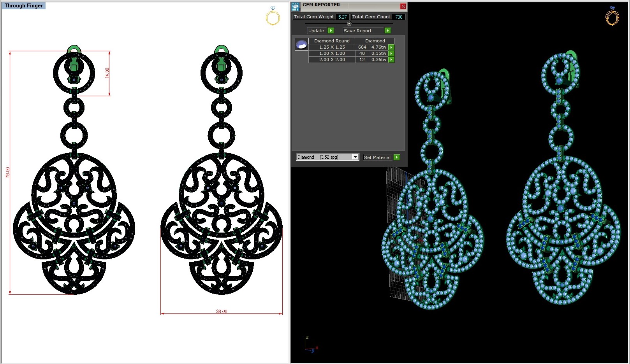This screenshot has width=630, height=364.
Task: Click green arrow for 2.00 X 2.00 row
Action: pyautogui.click(x=391, y=59)
